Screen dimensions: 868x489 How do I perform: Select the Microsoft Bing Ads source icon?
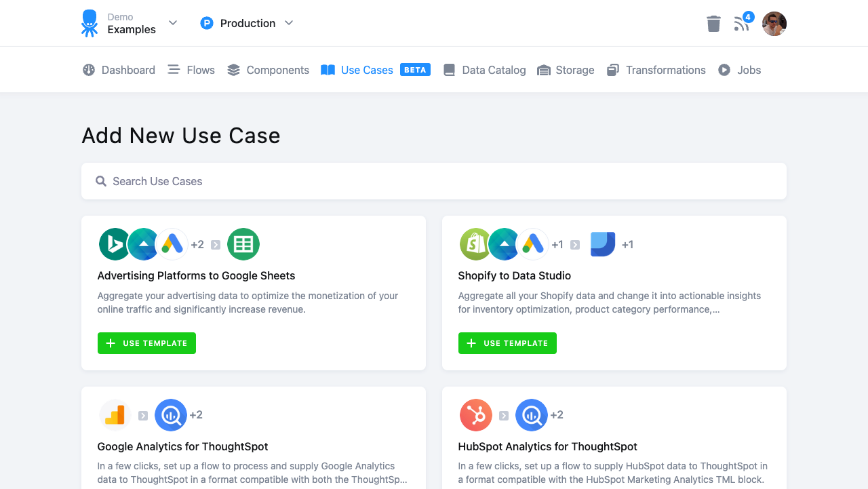(x=114, y=244)
